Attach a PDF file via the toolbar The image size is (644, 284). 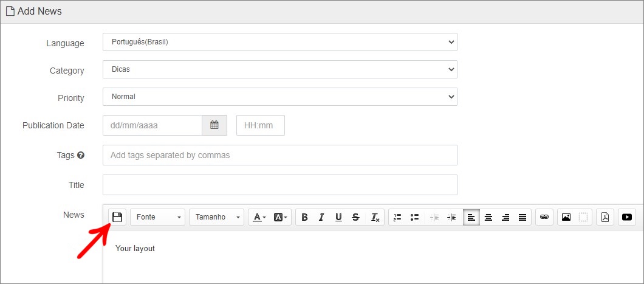coord(605,217)
